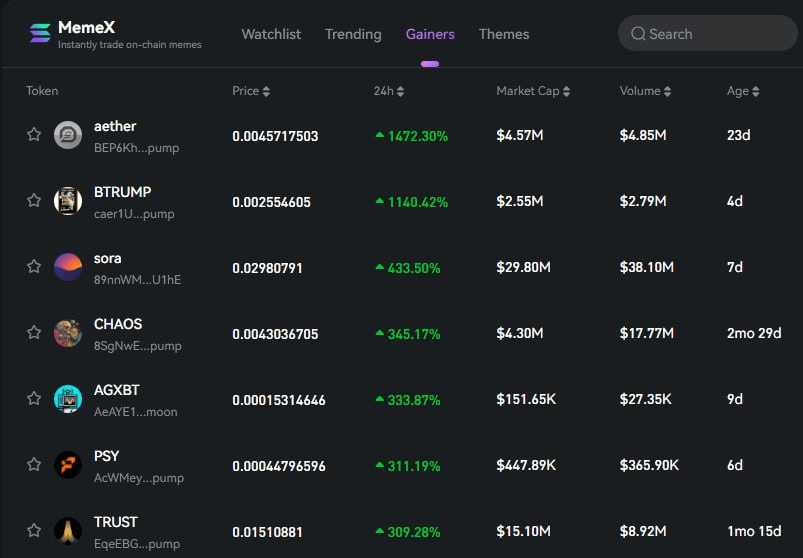Open the aether token name
803x558 pixels.
[115, 126]
